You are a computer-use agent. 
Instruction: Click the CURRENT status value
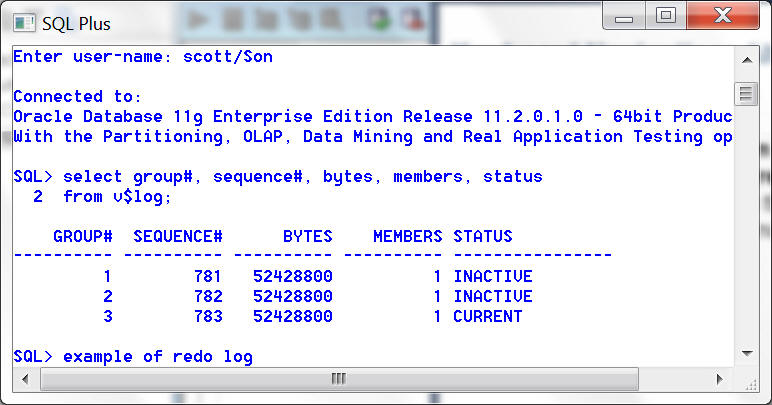click(x=488, y=316)
